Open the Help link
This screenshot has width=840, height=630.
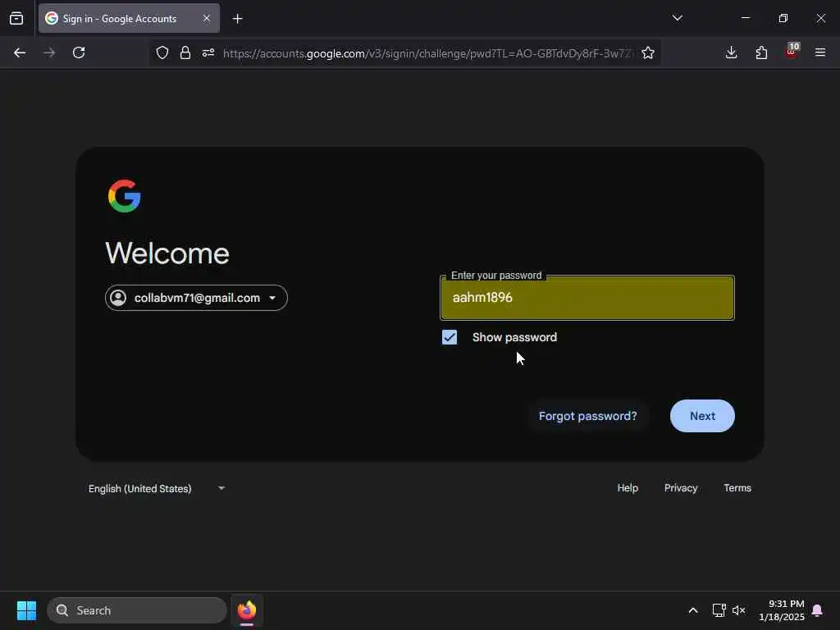tap(628, 488)
